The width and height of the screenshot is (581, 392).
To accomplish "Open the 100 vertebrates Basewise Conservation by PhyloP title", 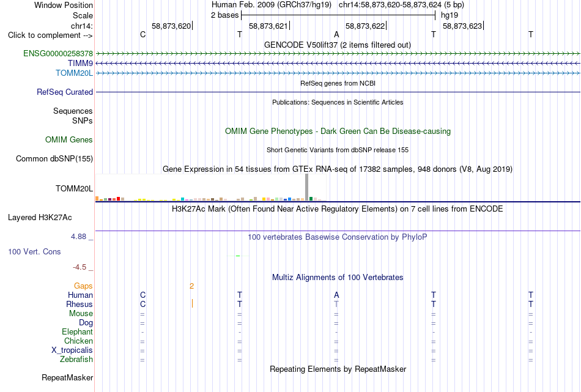I will (338, 237).
